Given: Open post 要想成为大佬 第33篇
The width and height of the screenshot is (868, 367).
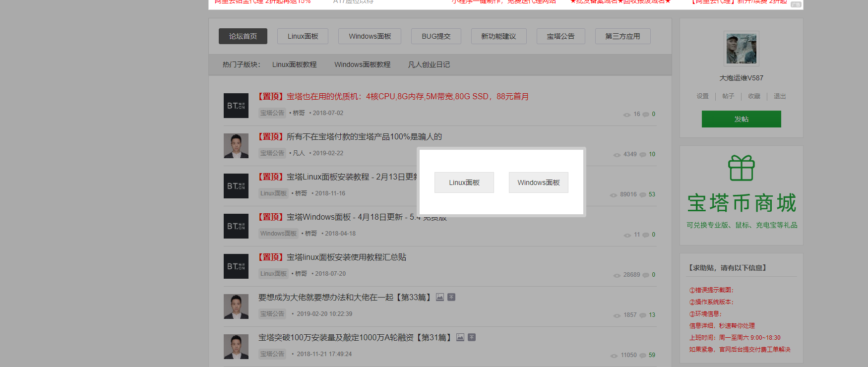Looking at the screenshot, I should (345, 297).
